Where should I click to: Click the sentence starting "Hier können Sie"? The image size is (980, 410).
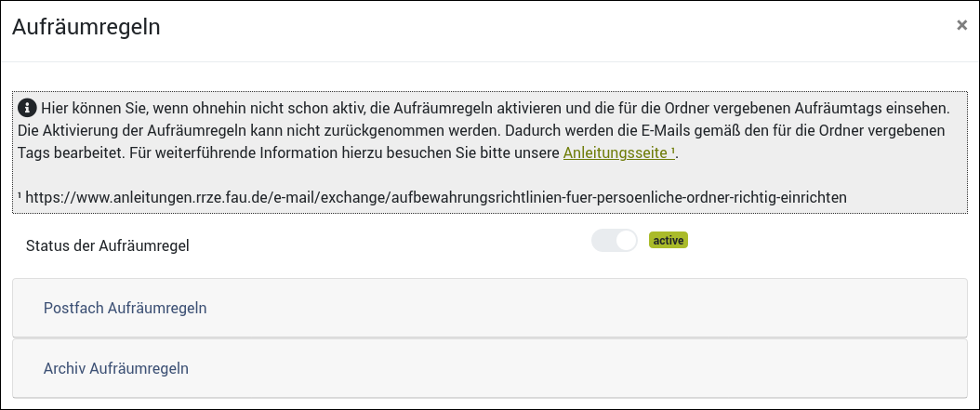[x=279, y=108]
